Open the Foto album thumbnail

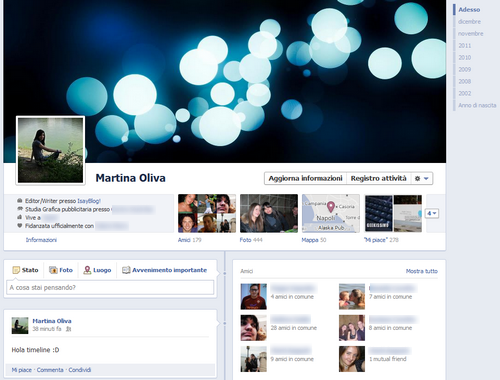coord(269,213)
